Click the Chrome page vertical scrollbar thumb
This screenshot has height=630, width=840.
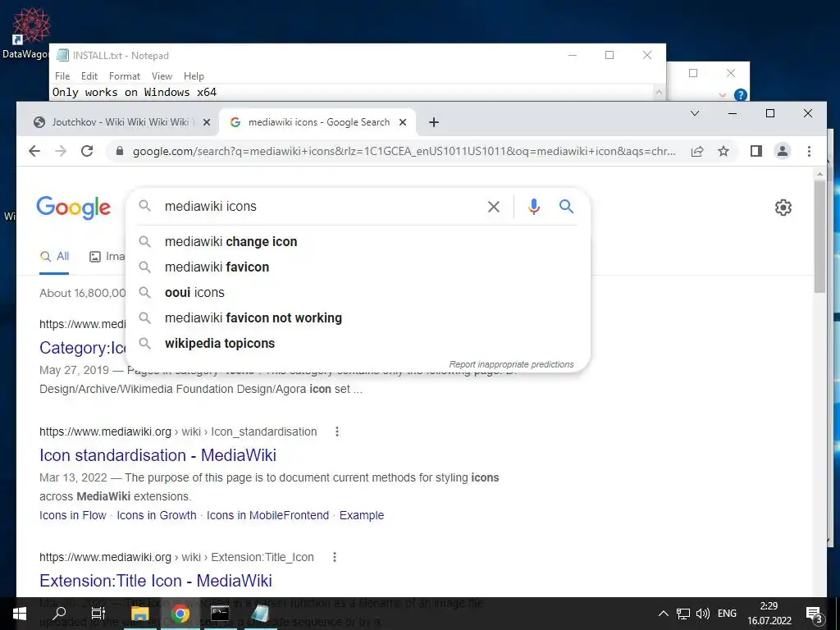click(819, 236)
